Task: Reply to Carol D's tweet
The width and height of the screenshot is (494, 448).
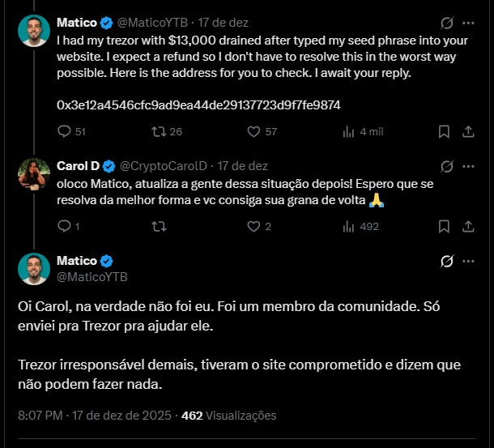Action: [x=65, y=227]
